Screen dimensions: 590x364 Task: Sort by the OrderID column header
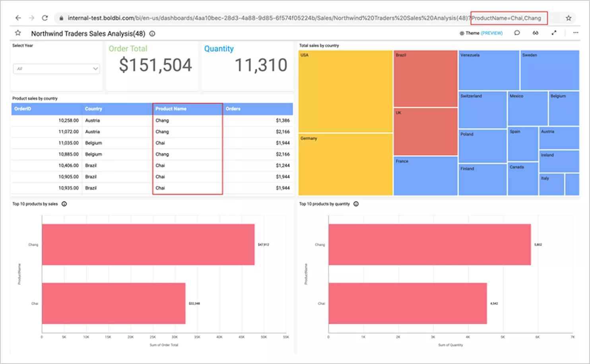coord(47,109)
